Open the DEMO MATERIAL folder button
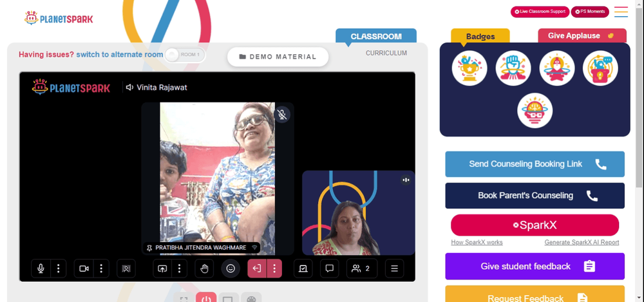Screen dimensions: 644x302 (x=278, y=57)
